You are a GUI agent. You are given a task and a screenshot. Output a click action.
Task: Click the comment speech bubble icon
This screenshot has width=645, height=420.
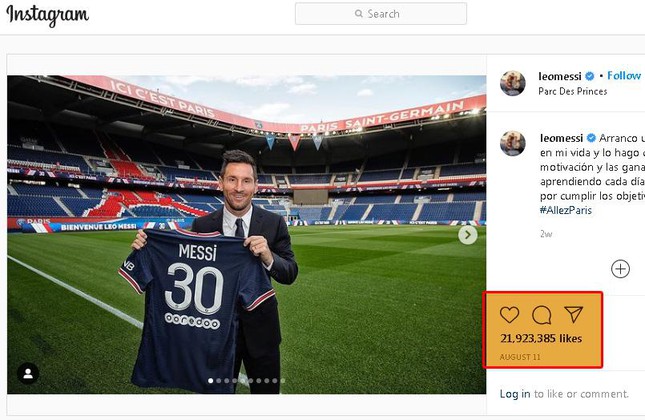(x=541, y=315)
